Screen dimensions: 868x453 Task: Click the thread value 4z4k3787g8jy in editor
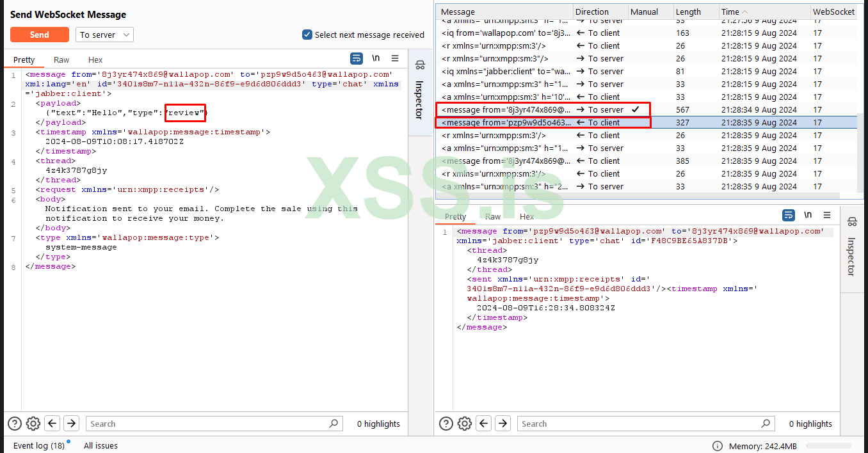pyautogui.click(x=76, y=170)
